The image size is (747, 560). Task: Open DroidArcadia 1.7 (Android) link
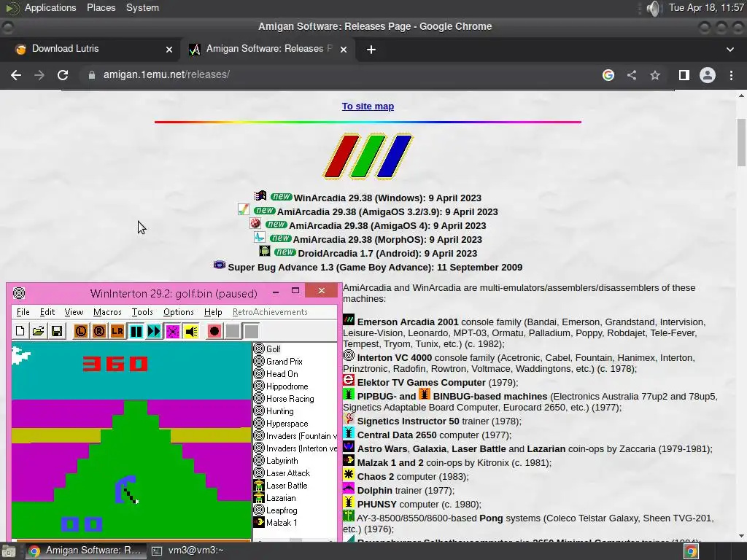(x=387, y=253)
